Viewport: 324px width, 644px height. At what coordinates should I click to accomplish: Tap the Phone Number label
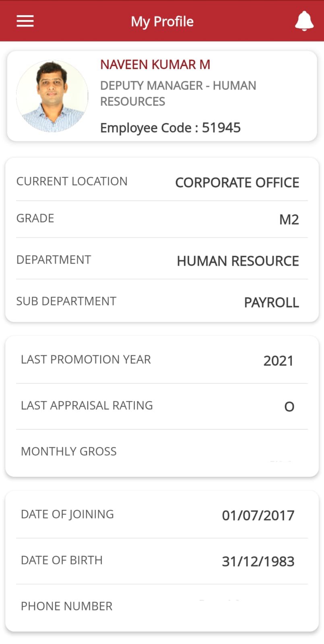[66, 606]
